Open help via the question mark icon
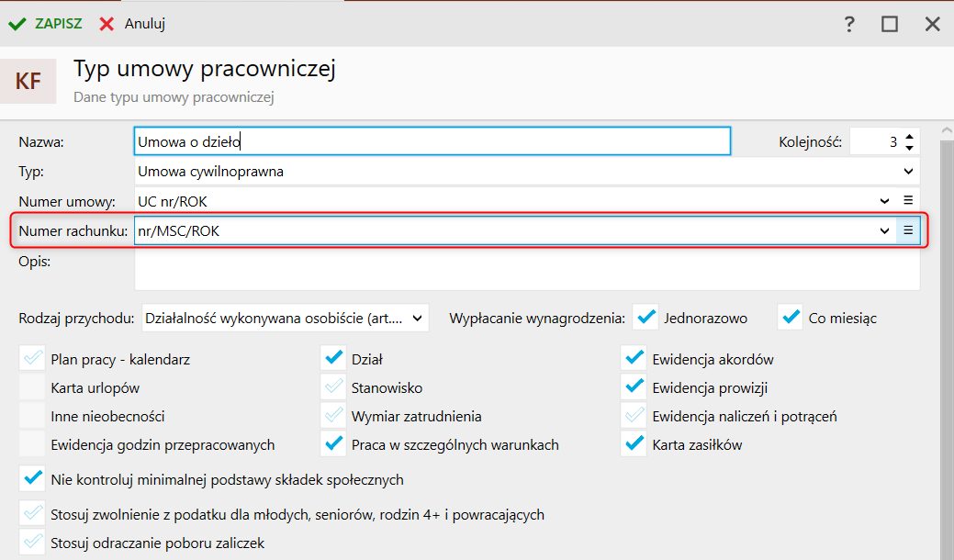The image size is (954, 560). point(849,25)
